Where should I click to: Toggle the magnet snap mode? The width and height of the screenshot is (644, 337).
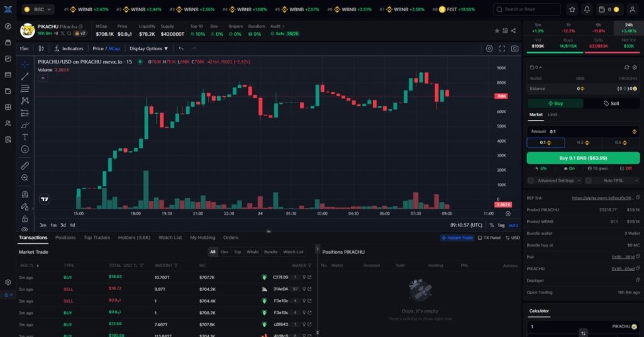coord(25,194)
